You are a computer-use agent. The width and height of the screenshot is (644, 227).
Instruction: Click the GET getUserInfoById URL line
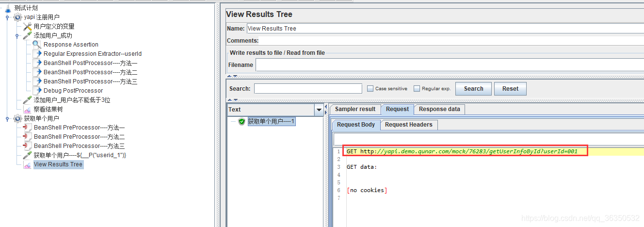click(x=462, y=151)
